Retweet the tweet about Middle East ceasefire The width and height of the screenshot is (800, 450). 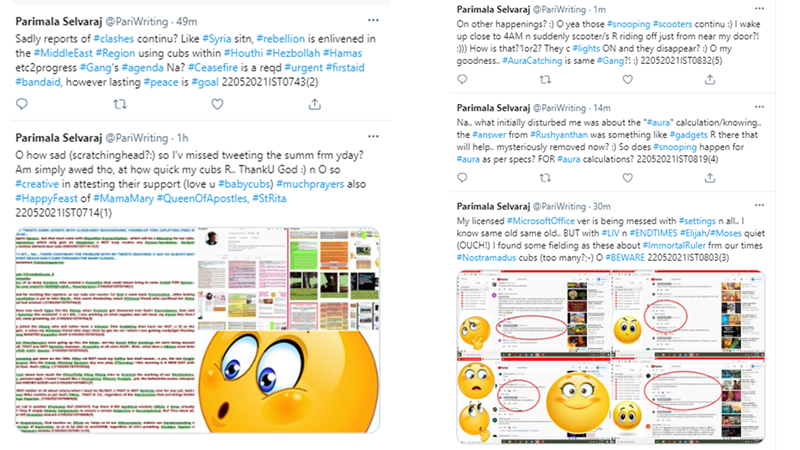tap(120, 104)
